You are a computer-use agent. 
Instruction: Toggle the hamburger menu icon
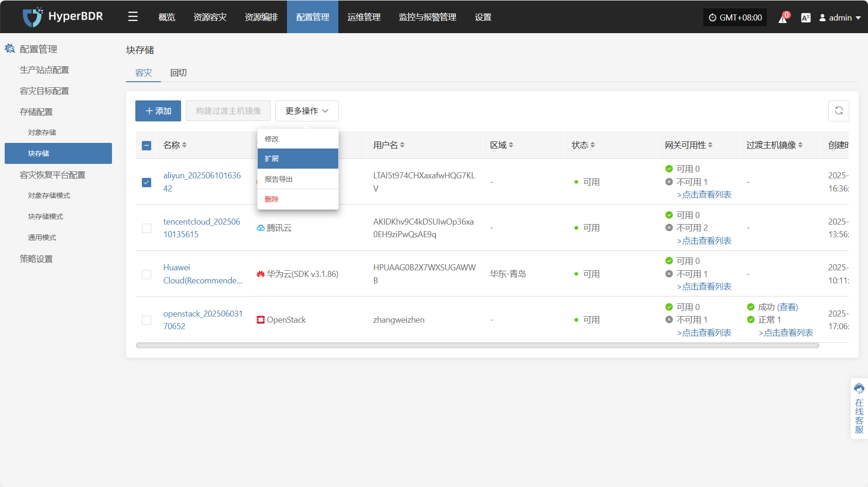(133, 17)
